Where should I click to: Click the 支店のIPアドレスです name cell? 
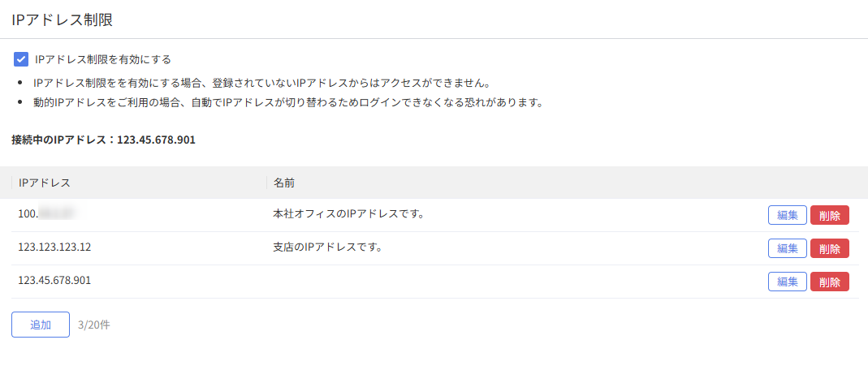coord(328,247)
